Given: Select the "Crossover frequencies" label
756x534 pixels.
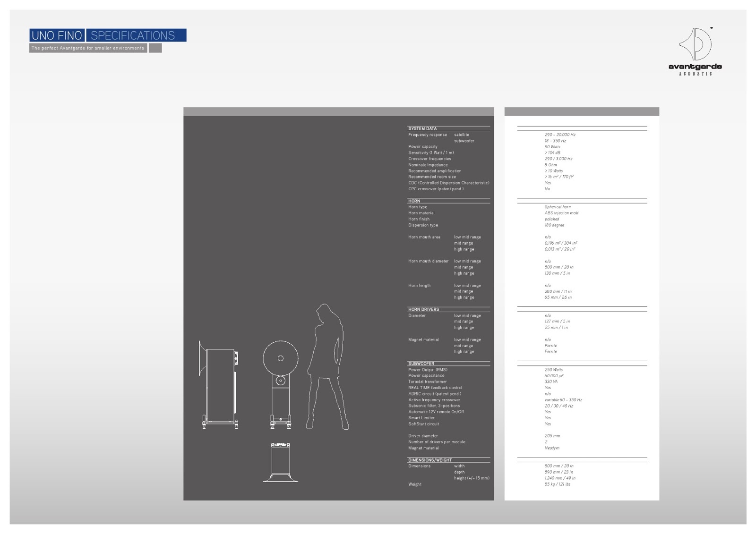Looking at the screenshot, I should pos(430,159).
